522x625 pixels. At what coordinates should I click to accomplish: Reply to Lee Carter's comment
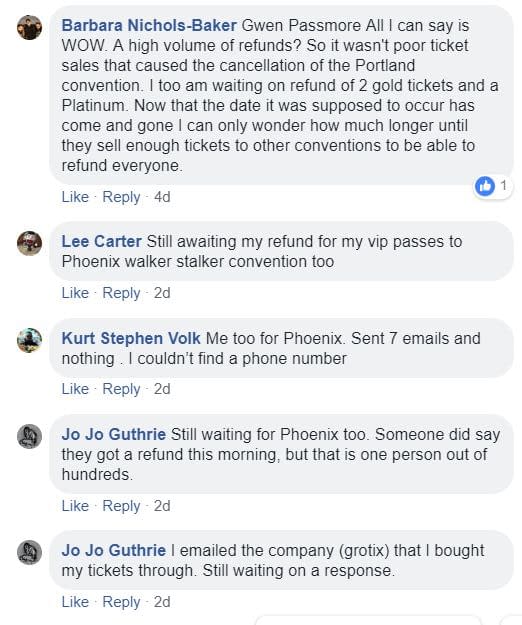coord(121,293)
